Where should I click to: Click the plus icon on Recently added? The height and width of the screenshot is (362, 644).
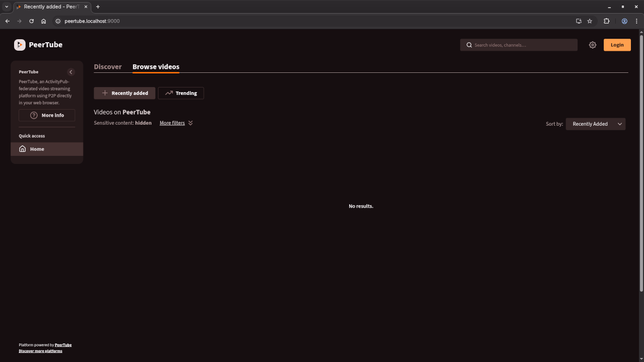tap(105, 93)
